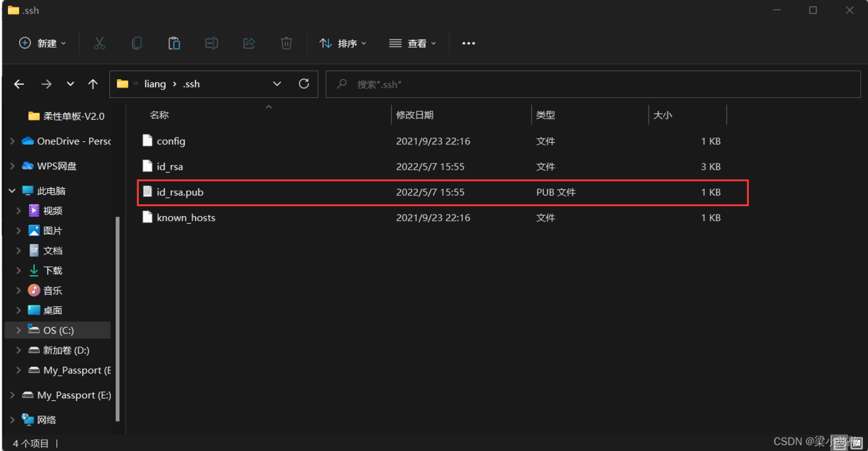868x451 pixels.
Task: Select the known_hosts file name
Action: pos(186,217)
